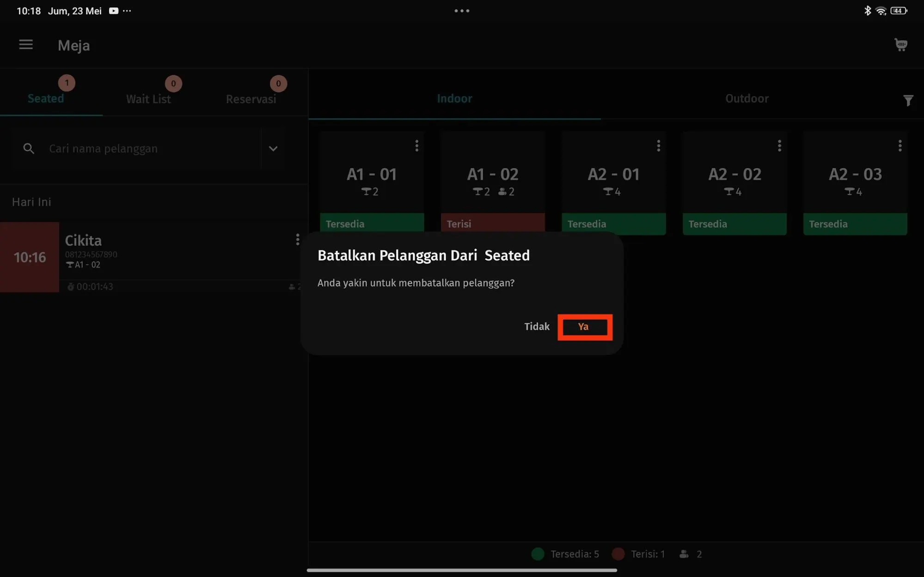Switch to the Wait List tab

click(148, 98)
